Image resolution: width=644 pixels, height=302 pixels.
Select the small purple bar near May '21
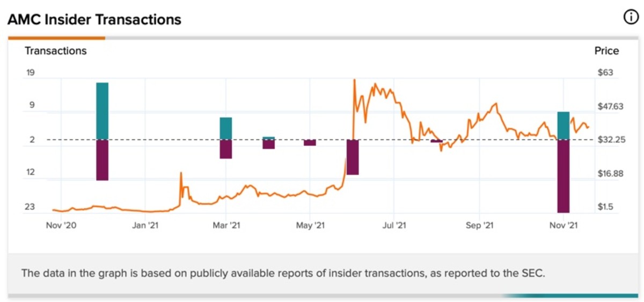click(x=310, y=142)
